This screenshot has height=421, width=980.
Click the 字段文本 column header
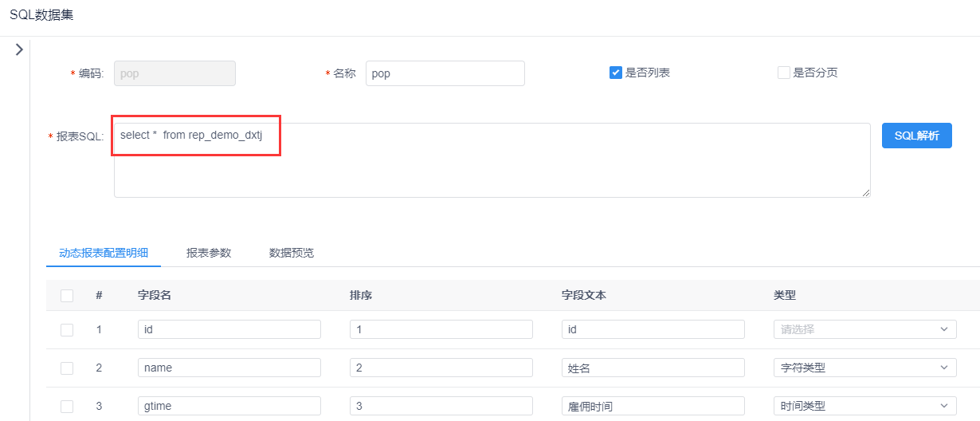pos(584,295)
